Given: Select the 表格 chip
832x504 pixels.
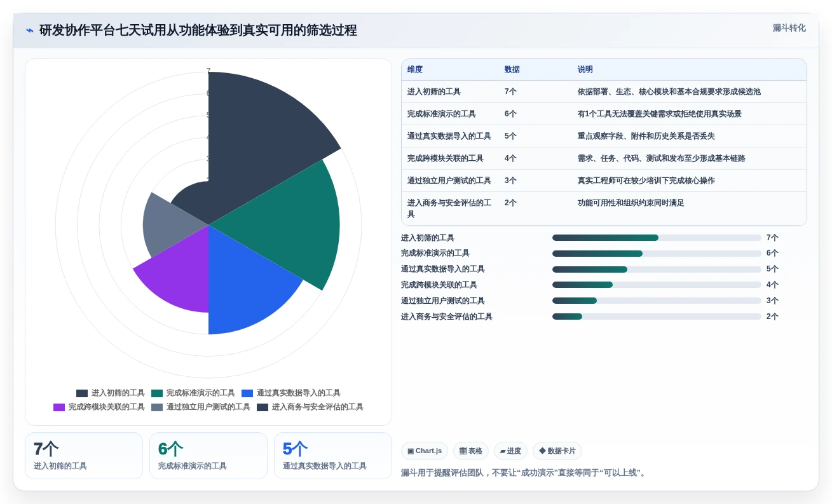Looking at the screenshot, I should pyautogui.click(x=471, y=451).
